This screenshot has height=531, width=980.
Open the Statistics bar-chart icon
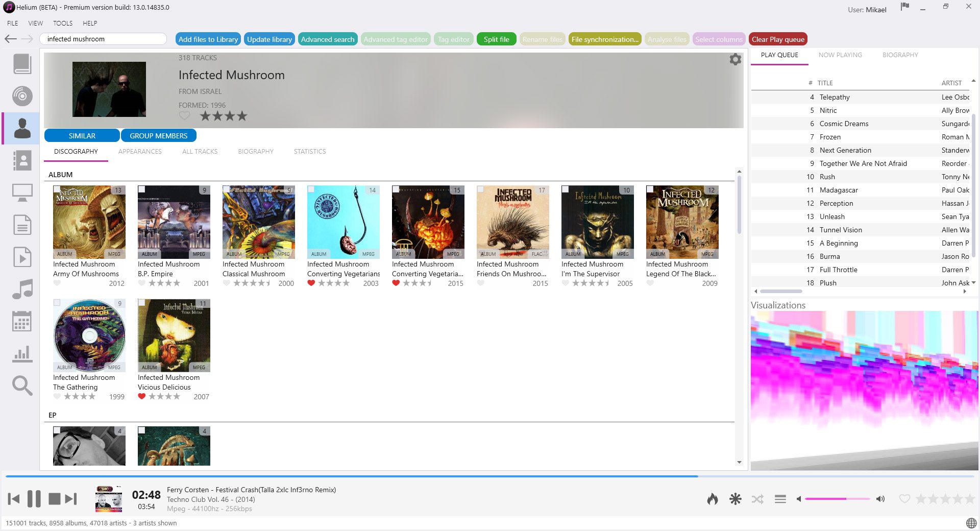pos(22,353)
